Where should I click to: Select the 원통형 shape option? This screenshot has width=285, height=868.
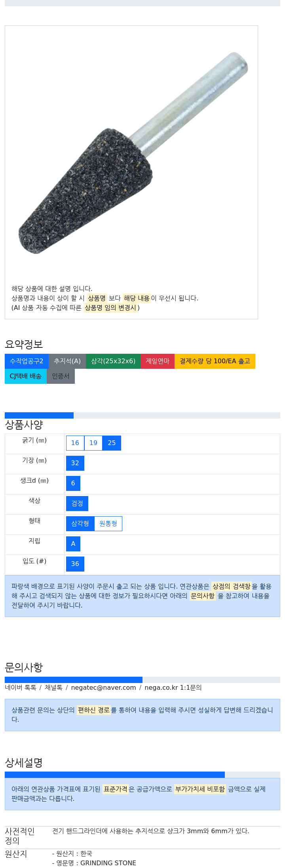point(108,524)
